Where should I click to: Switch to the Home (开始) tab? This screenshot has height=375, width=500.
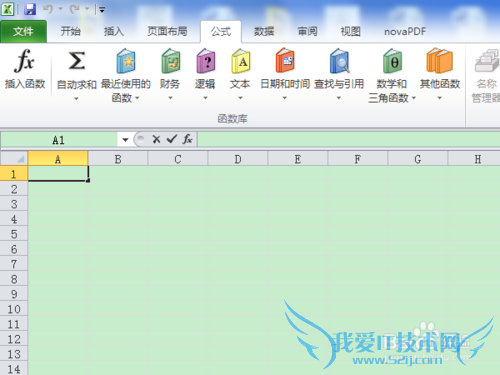(x=70, y=31)
